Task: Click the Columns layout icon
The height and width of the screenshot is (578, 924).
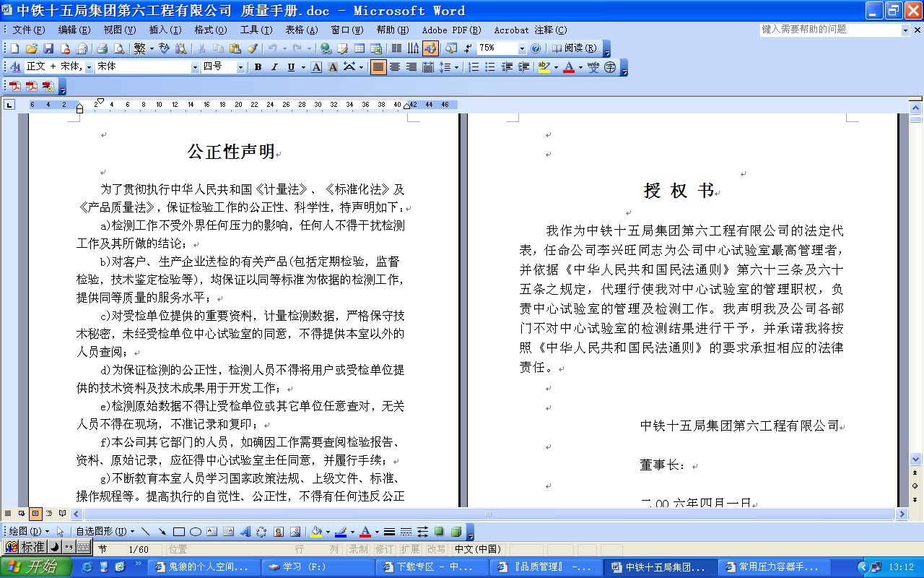Action: (396, 48)
